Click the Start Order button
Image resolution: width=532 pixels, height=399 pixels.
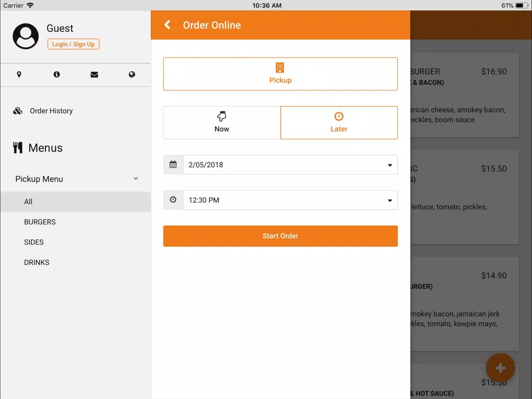pyautogui.click(x=280, y=236)
